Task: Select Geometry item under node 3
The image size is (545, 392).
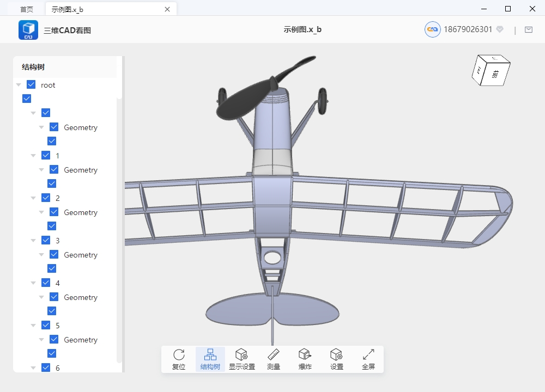Action: (80, 255)
